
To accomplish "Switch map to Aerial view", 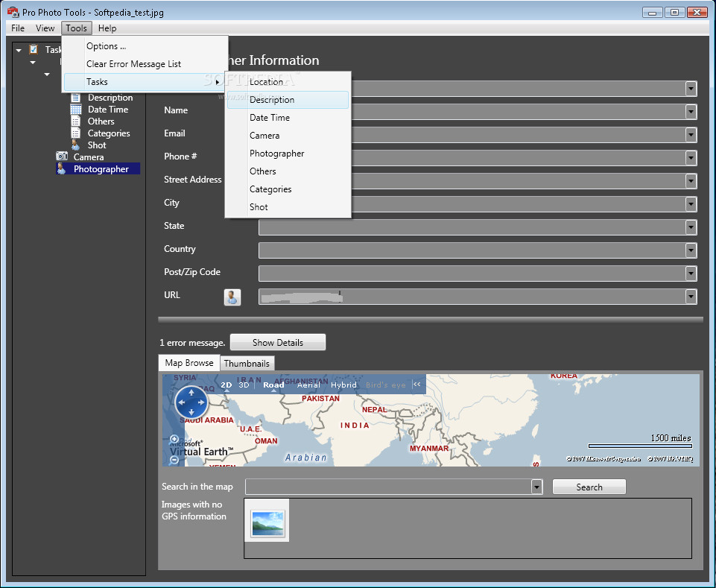I will coord(308,385).
